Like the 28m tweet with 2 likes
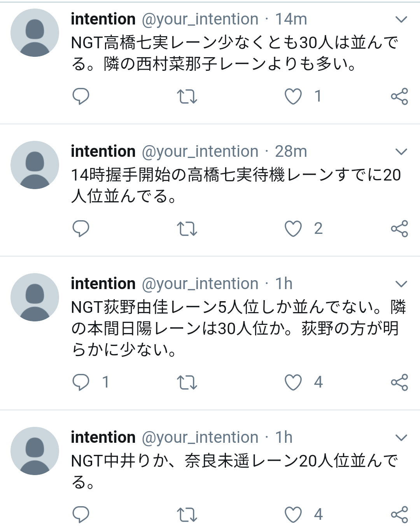 click(293, 229)
